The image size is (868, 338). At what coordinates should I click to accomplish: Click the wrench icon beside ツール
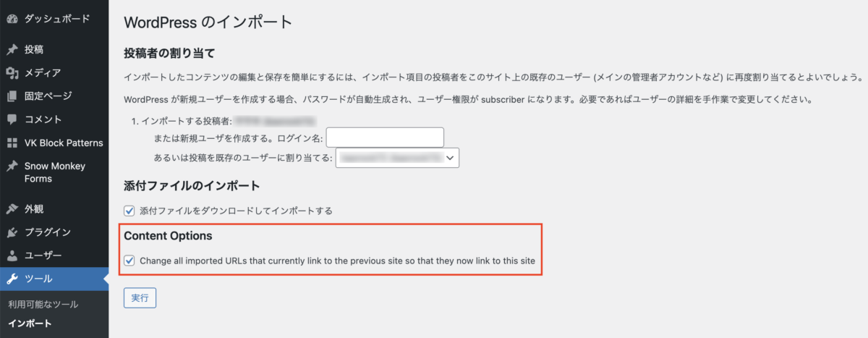(x=12, y=279)
